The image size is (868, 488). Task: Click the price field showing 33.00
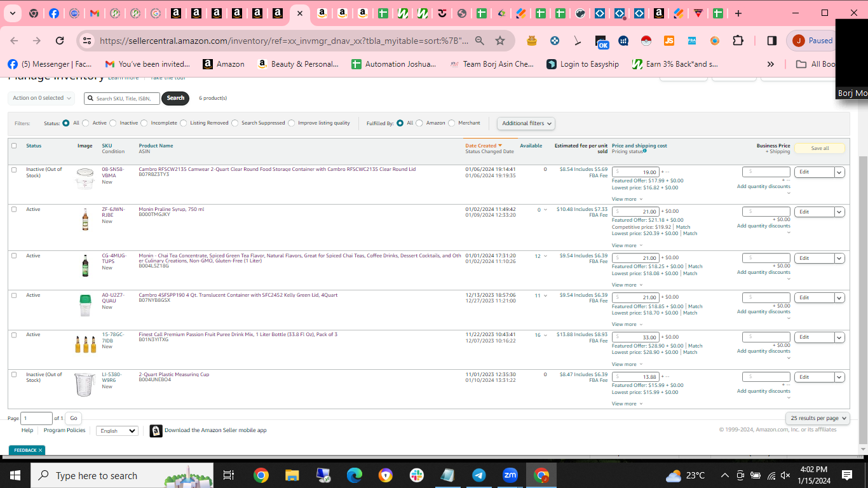pyautogui.click(x=636, y=337)
